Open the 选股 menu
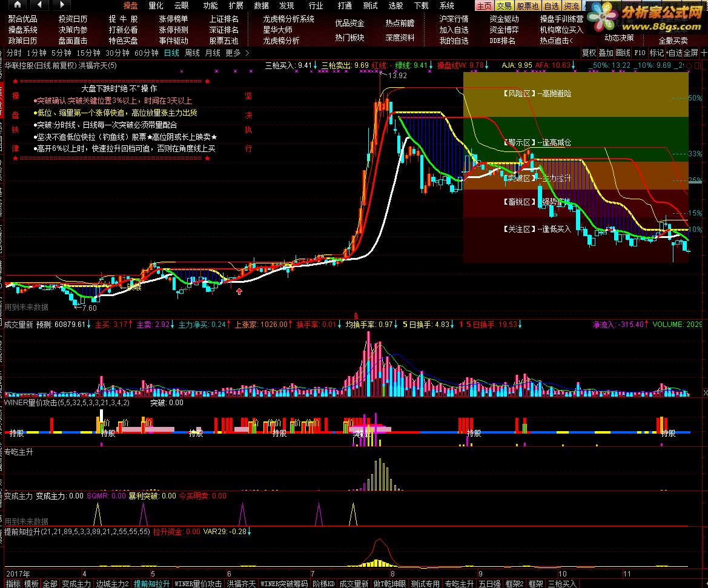 395,5
